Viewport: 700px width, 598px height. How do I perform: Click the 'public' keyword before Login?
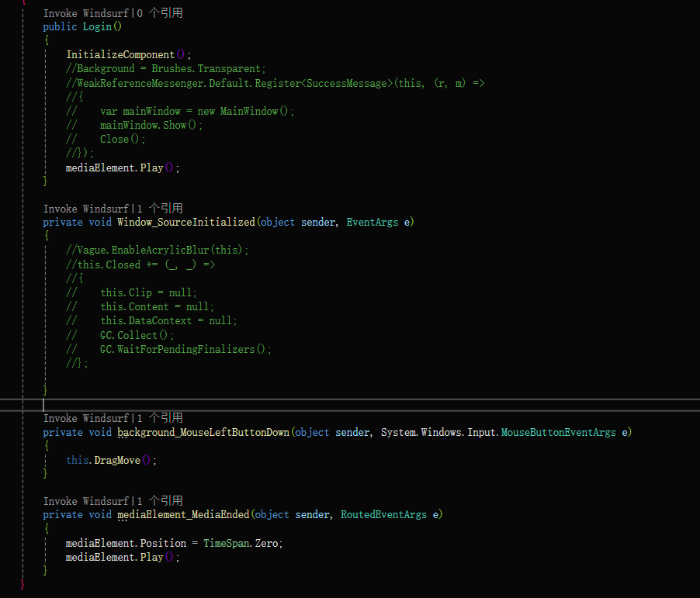pos(60,27)
